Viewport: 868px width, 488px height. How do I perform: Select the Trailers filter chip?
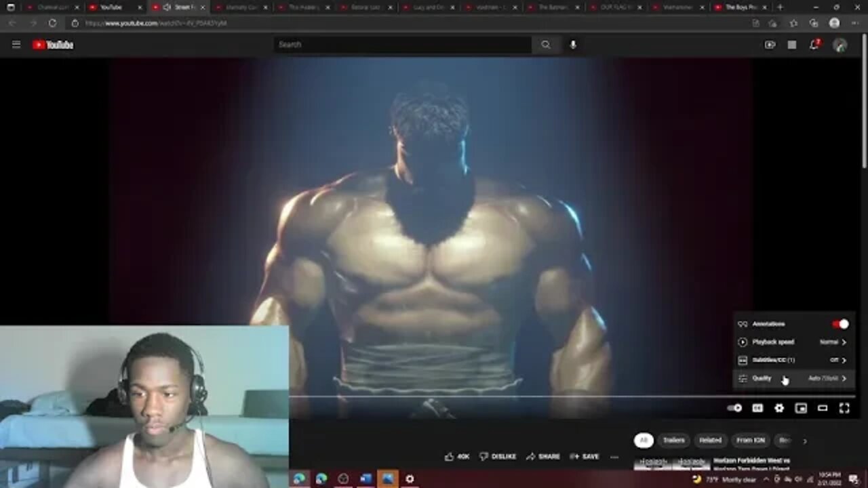click(673, 441)
